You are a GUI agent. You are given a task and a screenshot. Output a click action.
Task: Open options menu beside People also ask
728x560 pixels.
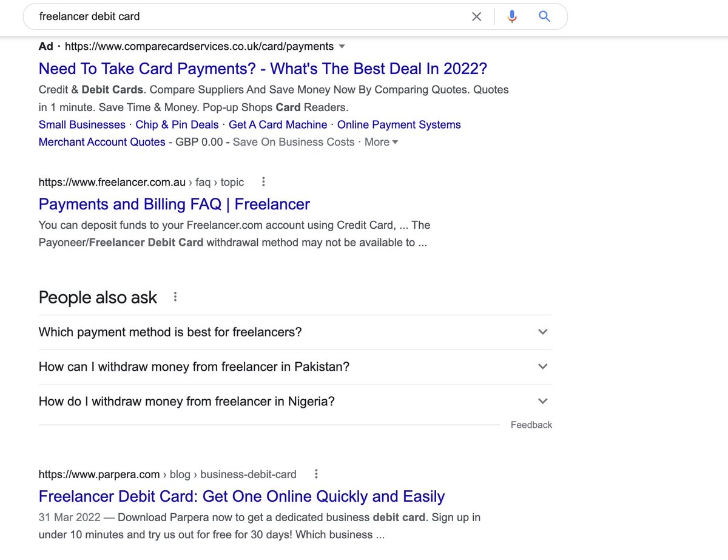(175, 297)
